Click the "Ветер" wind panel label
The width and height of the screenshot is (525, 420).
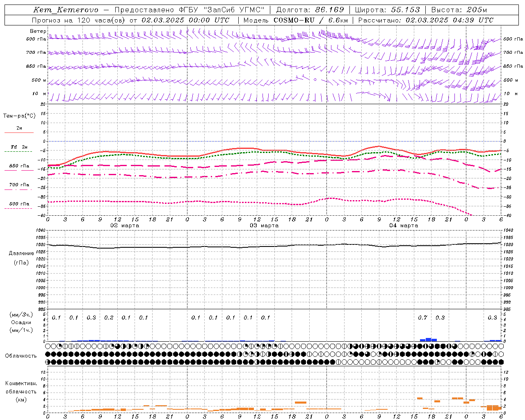click(38, 31)
